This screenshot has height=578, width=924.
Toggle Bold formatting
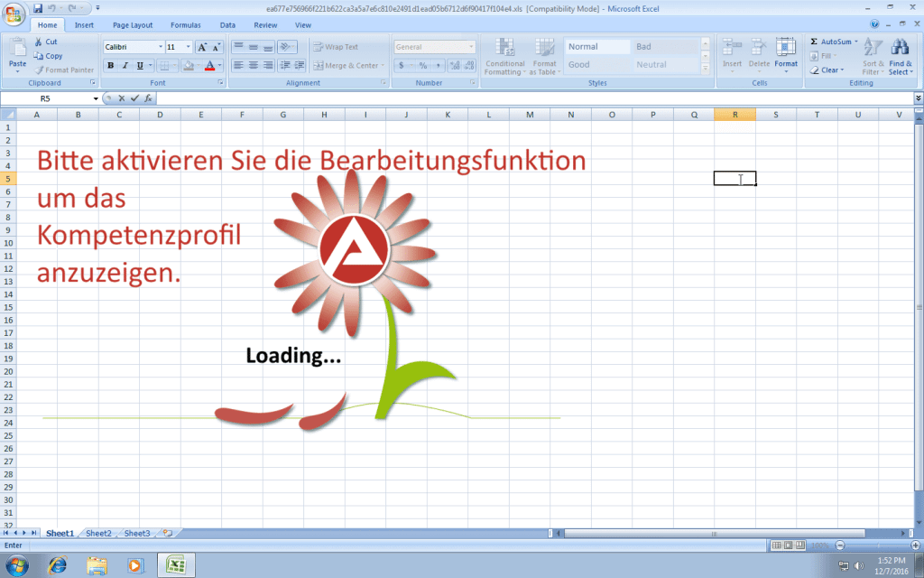coord(110,65)
